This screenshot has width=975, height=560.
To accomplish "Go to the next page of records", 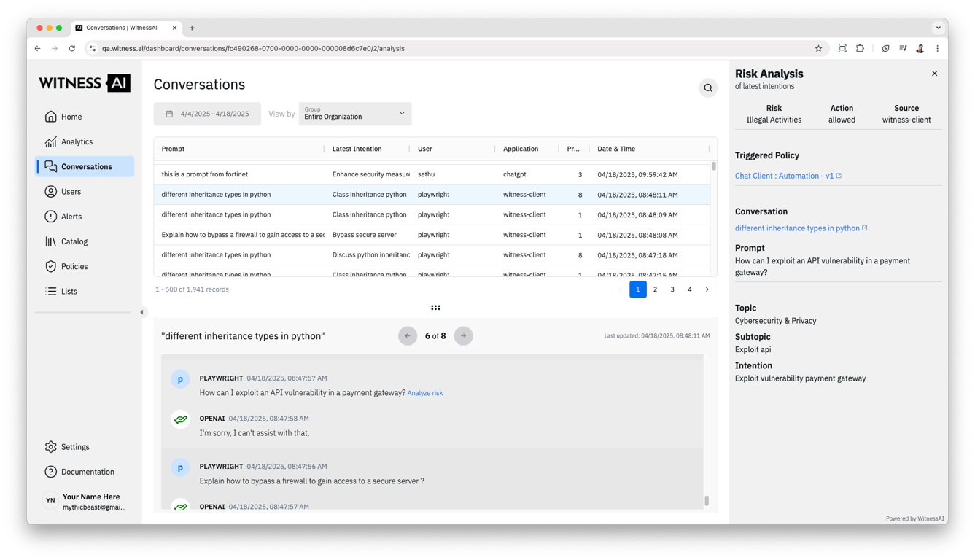I will [x=707, y=289].
